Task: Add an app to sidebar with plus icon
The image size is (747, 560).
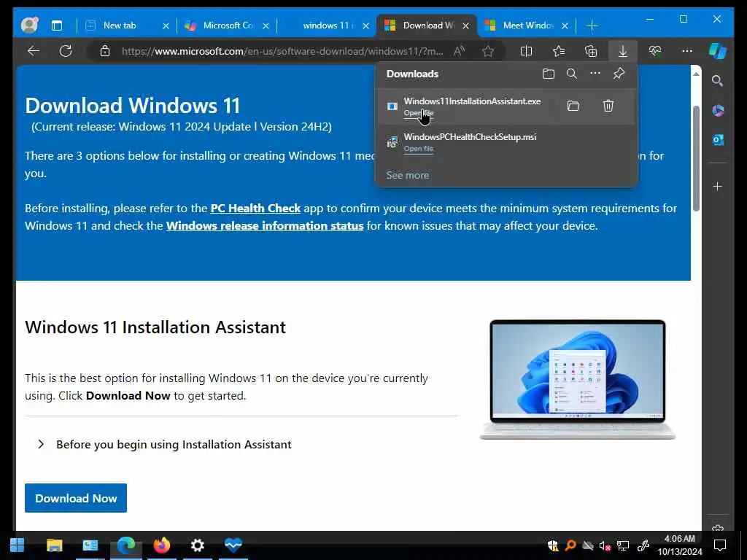Action: 718,186
